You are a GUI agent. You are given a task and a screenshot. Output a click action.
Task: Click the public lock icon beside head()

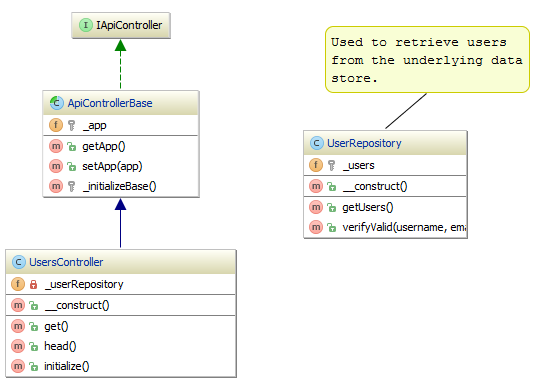click(34, 346)
